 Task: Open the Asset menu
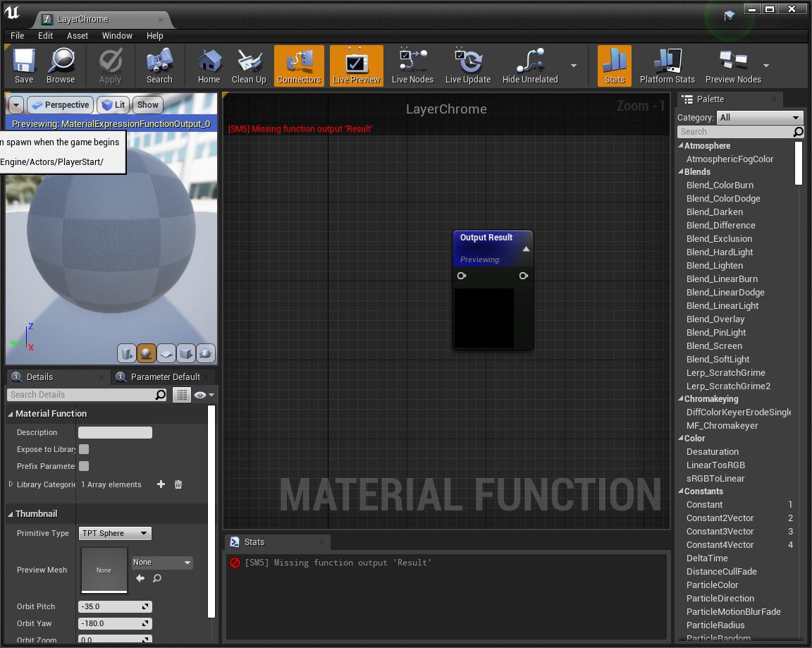(x=78, y=35)
